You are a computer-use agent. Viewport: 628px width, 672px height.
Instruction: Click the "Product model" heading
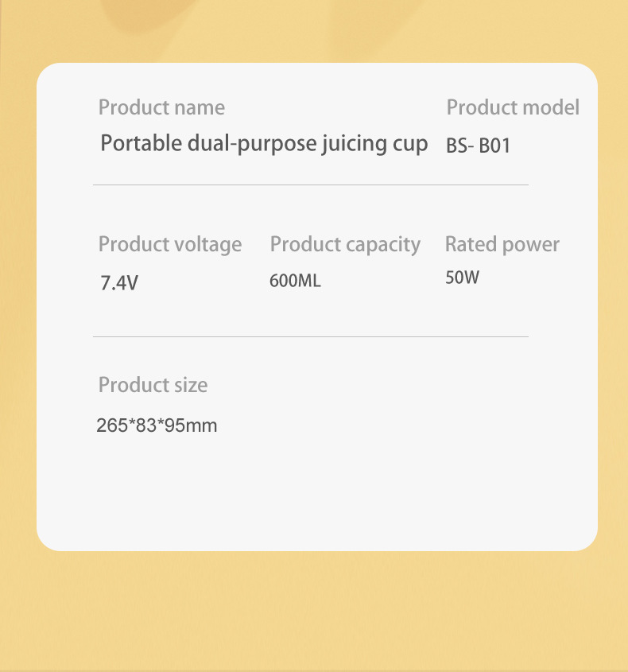513,107
